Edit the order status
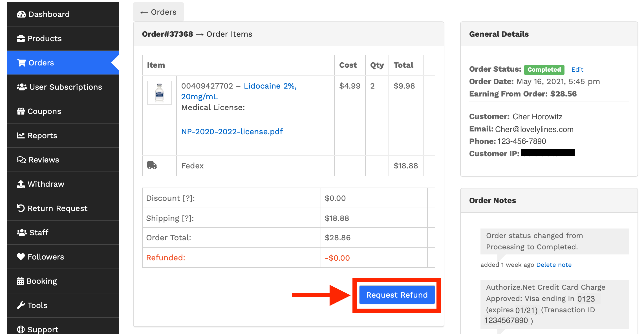This screenshot has width=644, height=334. click(x=577, y=70)
